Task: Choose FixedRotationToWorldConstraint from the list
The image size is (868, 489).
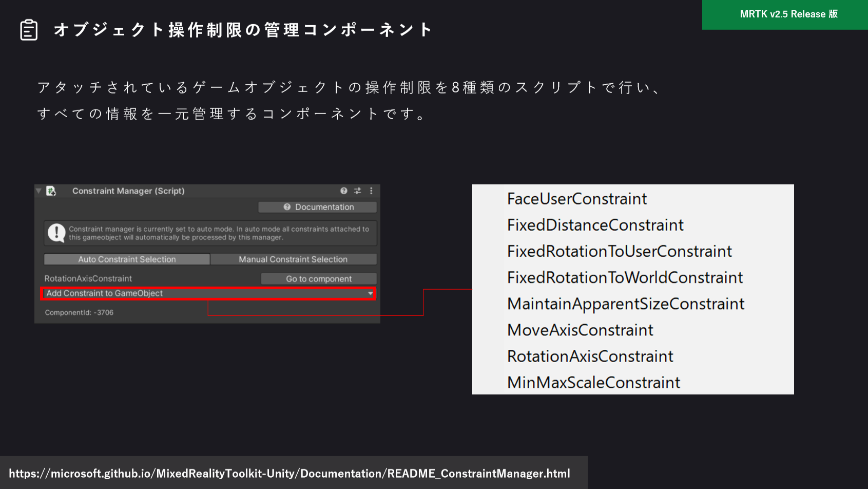Action: tap(625, 277)
